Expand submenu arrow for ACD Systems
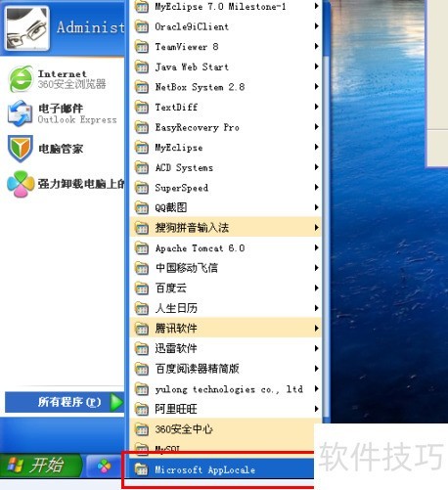The image size is (448, 490). (316, 167)
